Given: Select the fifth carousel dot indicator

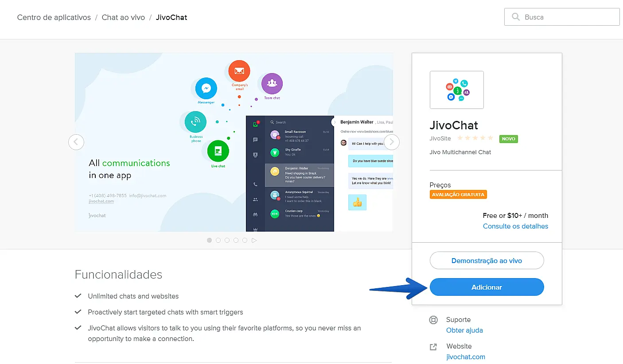Looking at the screenshot, I should (x=245, y=240).
